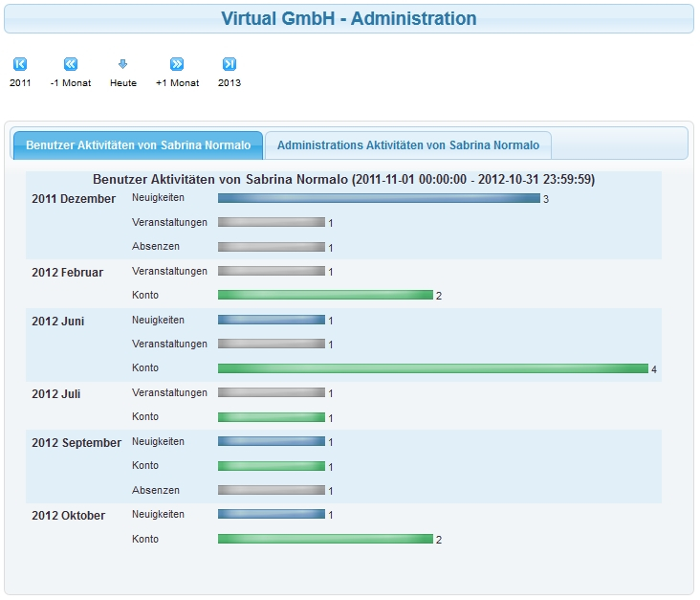This screenshot has width=700, height=600.
Task: Click the Virtual GmbH - Administration header
Action: 349,18
